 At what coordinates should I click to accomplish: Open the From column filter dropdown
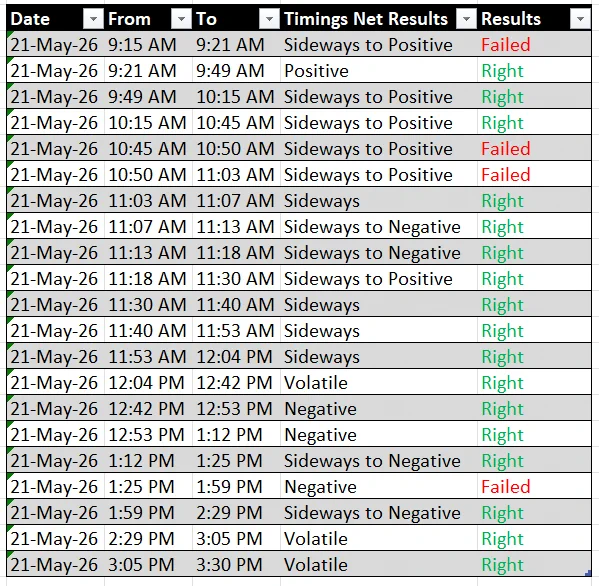click(181, 19)
